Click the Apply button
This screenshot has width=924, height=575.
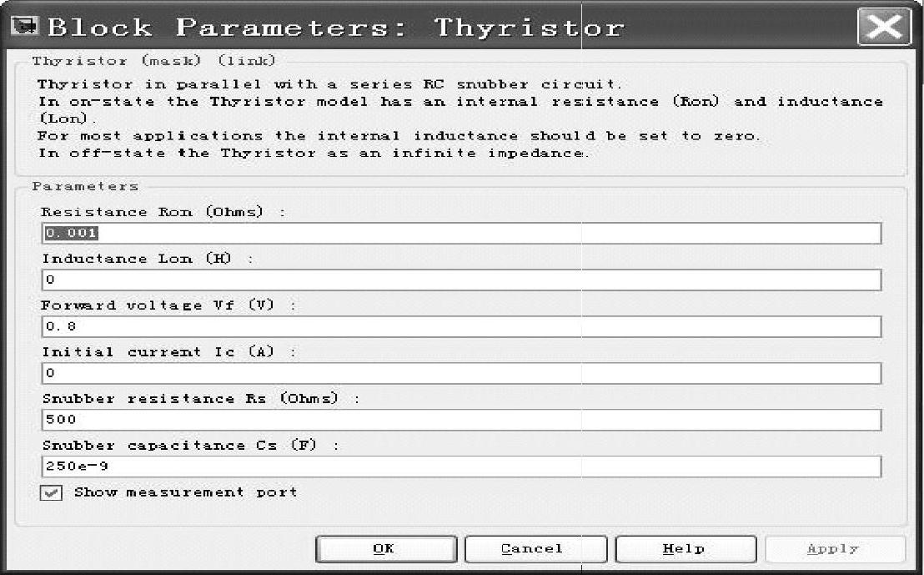pos(834,549)
